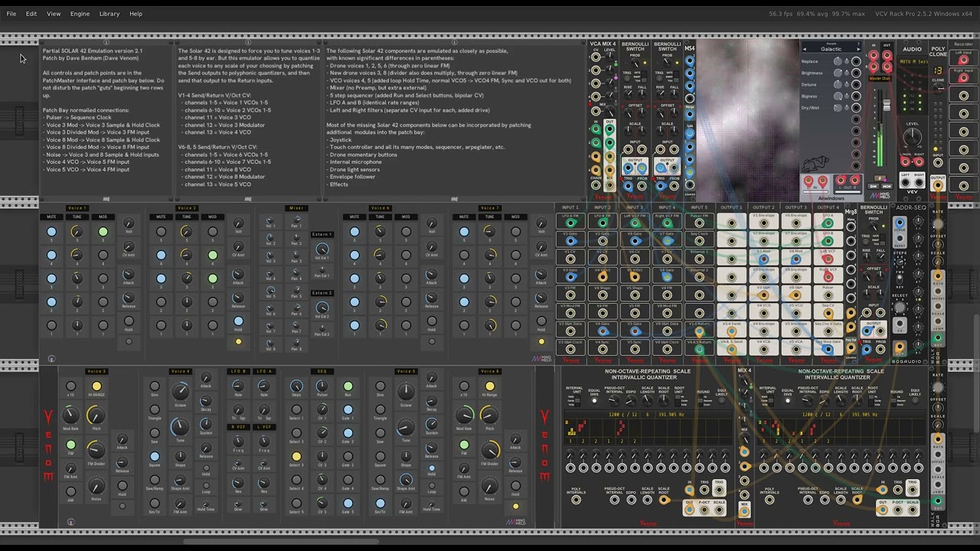The height and width of the screenshot is (551, 980).
Task: Click the horizontal scrollbar at bottom
Action: pos(280,542)
